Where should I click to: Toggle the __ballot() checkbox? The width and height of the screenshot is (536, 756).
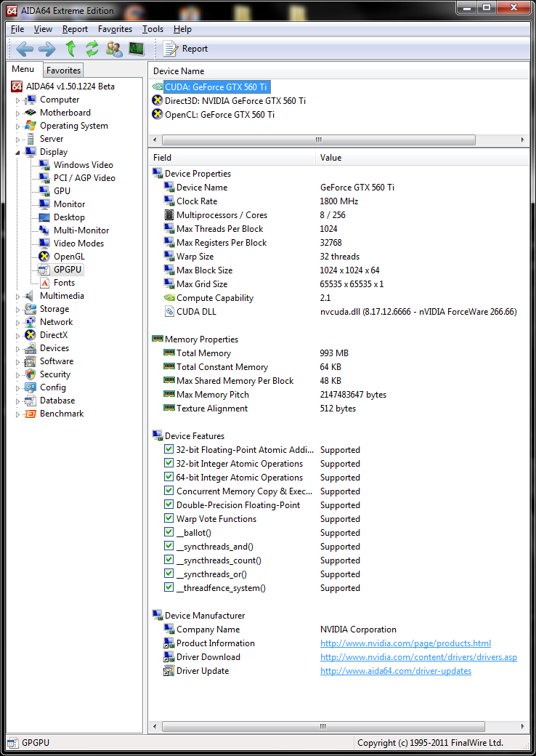coord(168,532)
